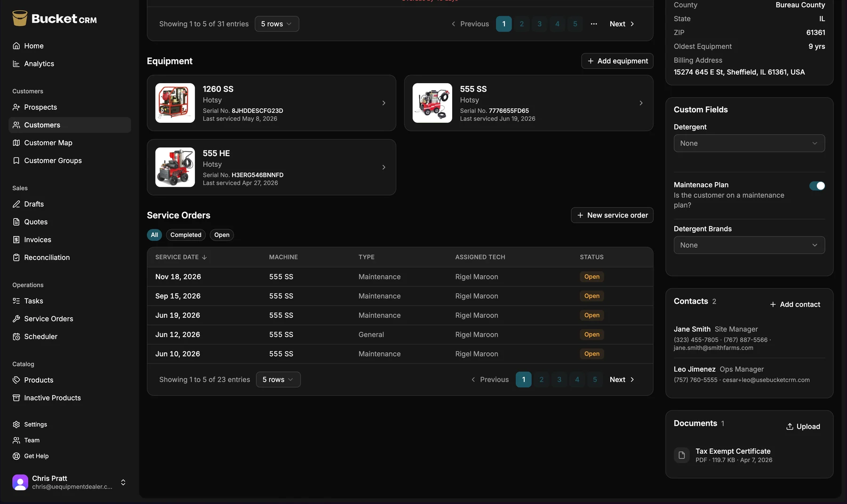Open the 555 SS equipment card
The image size is (847, 504).
528,103
